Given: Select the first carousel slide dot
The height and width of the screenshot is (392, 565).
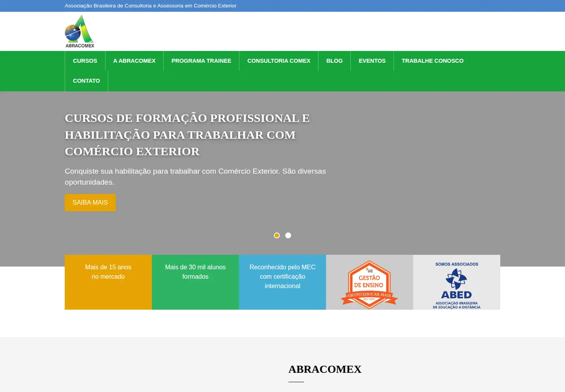Looking at the screenshot, I should pyautogui.click(x=277, y=235).
